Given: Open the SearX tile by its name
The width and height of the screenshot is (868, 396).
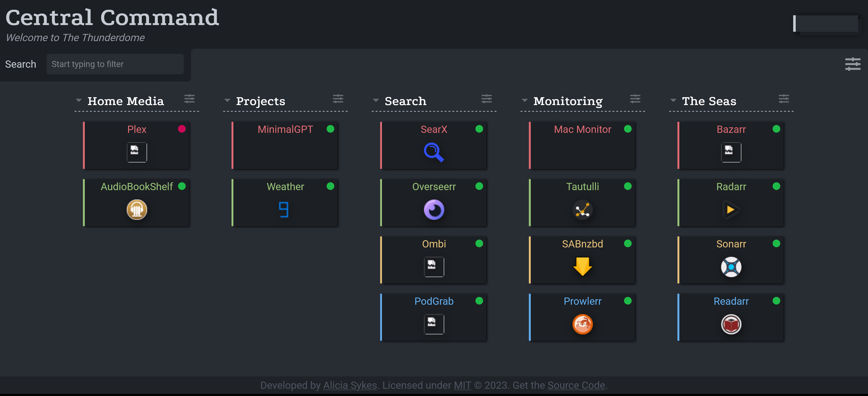Looking at the screenshot, I should (x=434, y=129).
